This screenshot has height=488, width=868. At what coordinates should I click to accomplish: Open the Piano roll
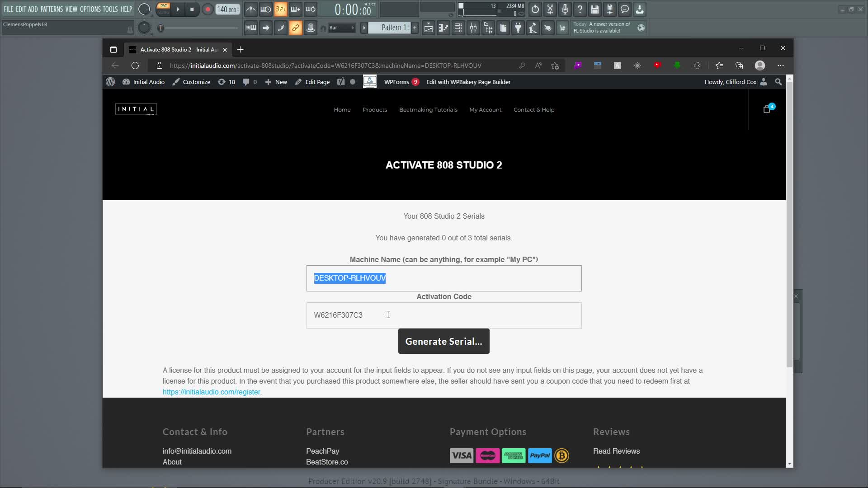pos(443,28)
